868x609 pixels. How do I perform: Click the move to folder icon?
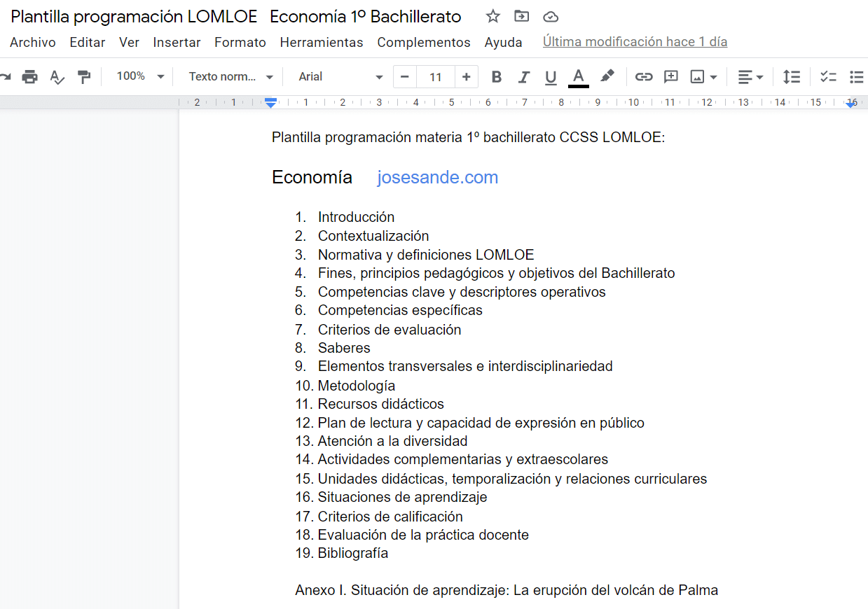click(x=521, y=16)
